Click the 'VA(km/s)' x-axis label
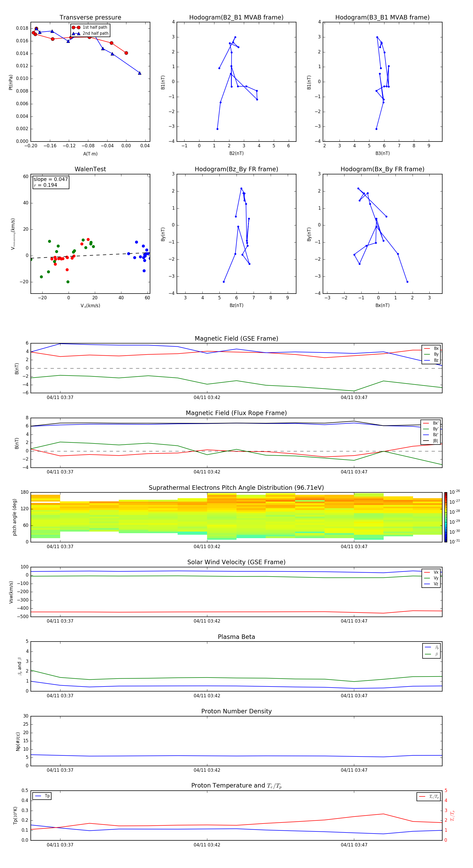Image resolution: width=473 pixels, height=868 pixels. pos(90,306)
